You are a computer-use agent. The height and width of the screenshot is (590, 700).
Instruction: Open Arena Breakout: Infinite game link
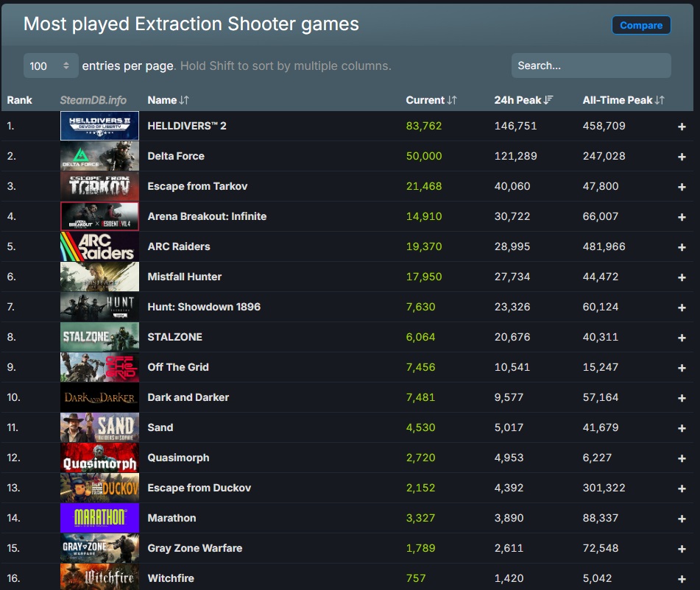(207, 216)
